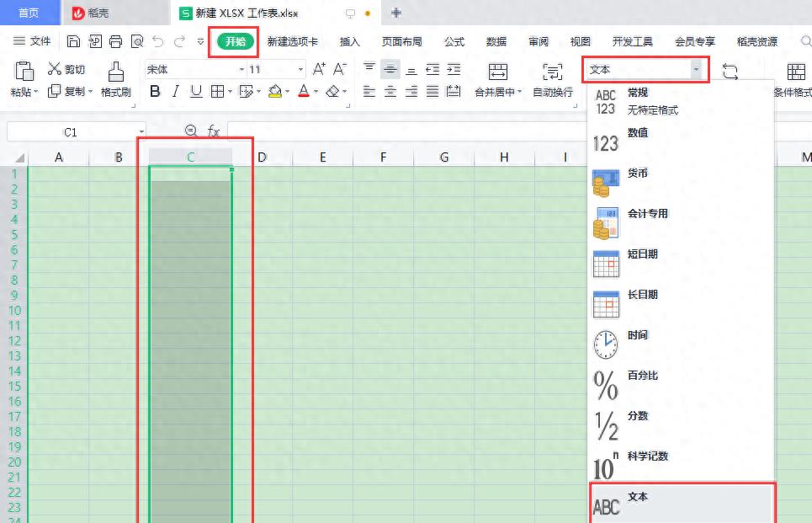
Task: Toggle middle vertical alignment
Action: pos(390,69)
